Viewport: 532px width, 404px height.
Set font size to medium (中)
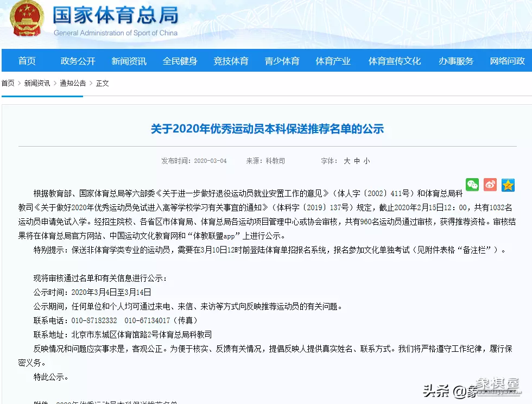pos(357,161)
